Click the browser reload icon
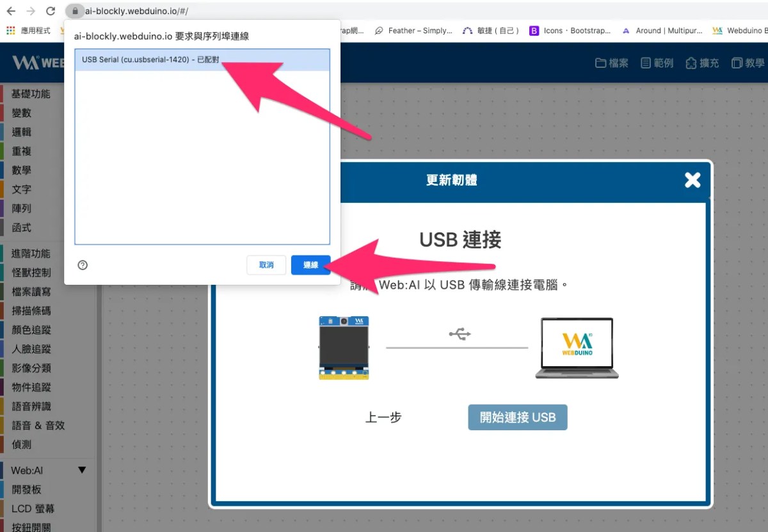 [x=51, y=11]
